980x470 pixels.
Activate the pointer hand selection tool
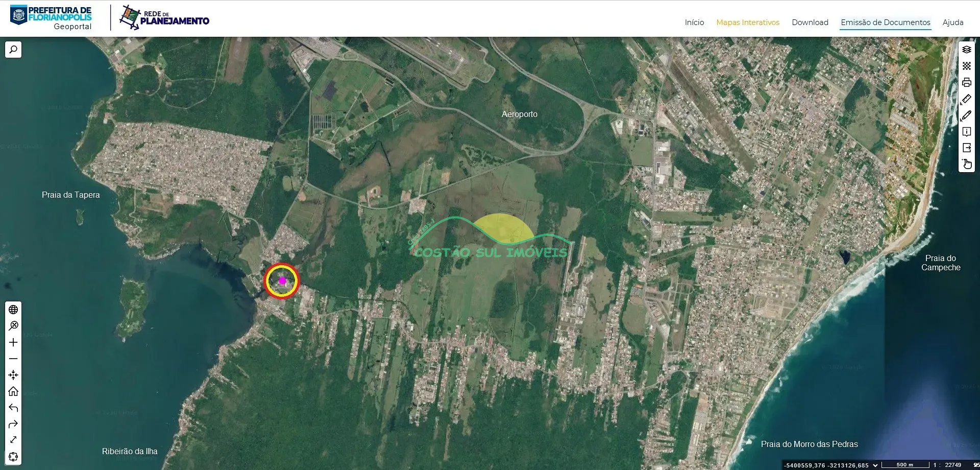coord(967,164)
